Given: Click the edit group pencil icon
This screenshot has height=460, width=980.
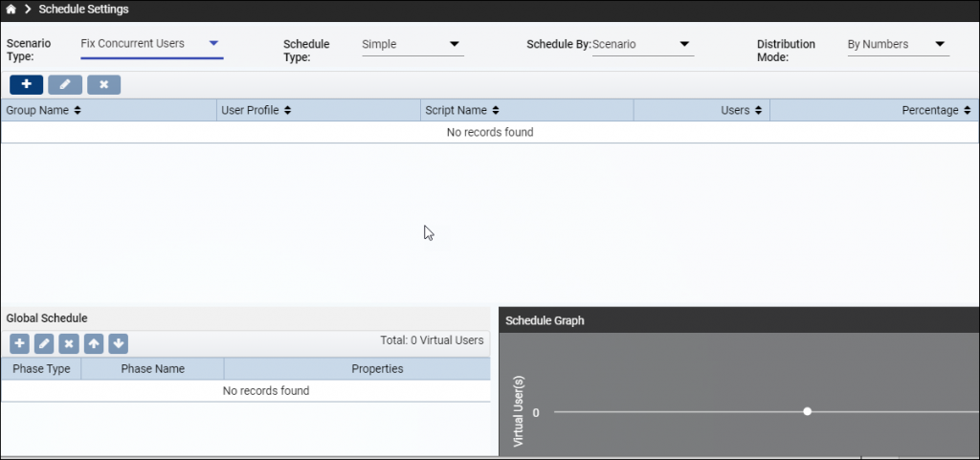Looking at the screenshot, I should pos(65,84).
